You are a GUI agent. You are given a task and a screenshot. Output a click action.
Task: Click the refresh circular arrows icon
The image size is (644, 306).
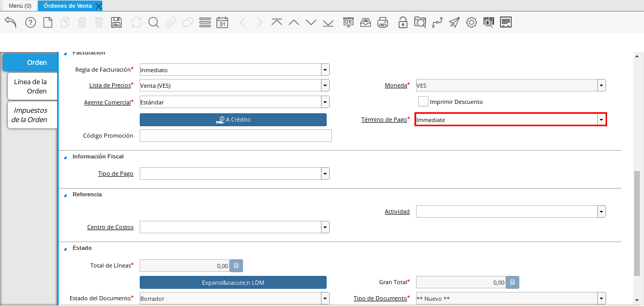137,22
